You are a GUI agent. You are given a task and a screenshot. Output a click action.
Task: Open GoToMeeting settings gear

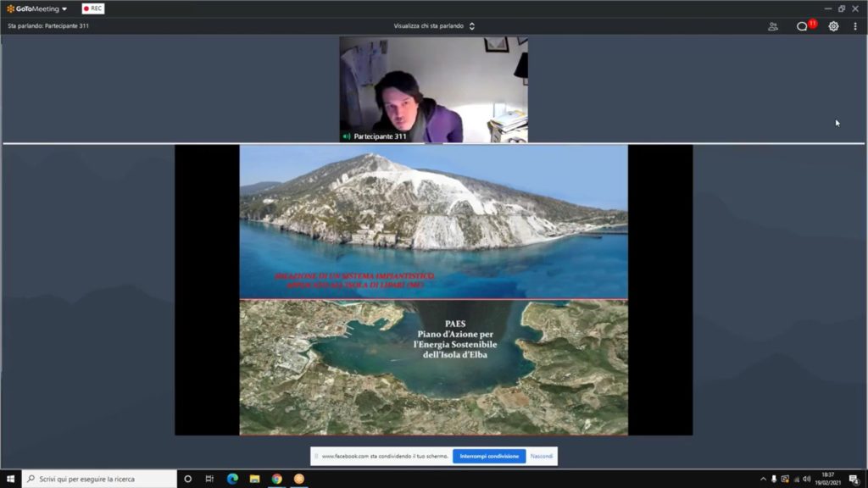pyautogui.click(x=833, y=26)
